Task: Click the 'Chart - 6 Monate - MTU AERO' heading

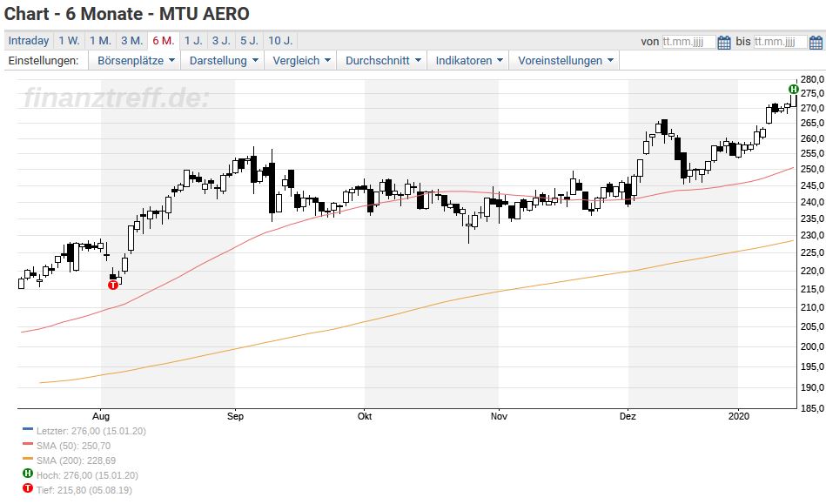Action: coord(127,13)
